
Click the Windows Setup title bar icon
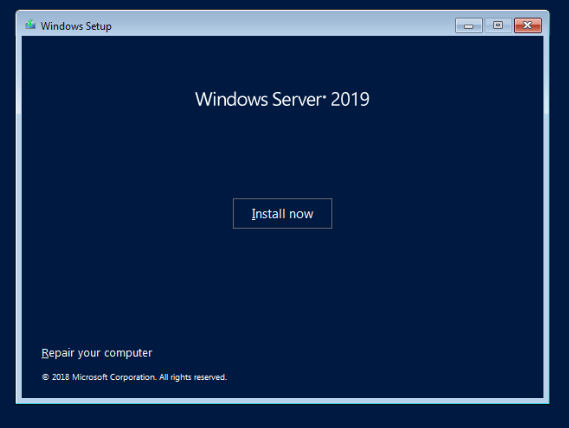coord(30,25)
